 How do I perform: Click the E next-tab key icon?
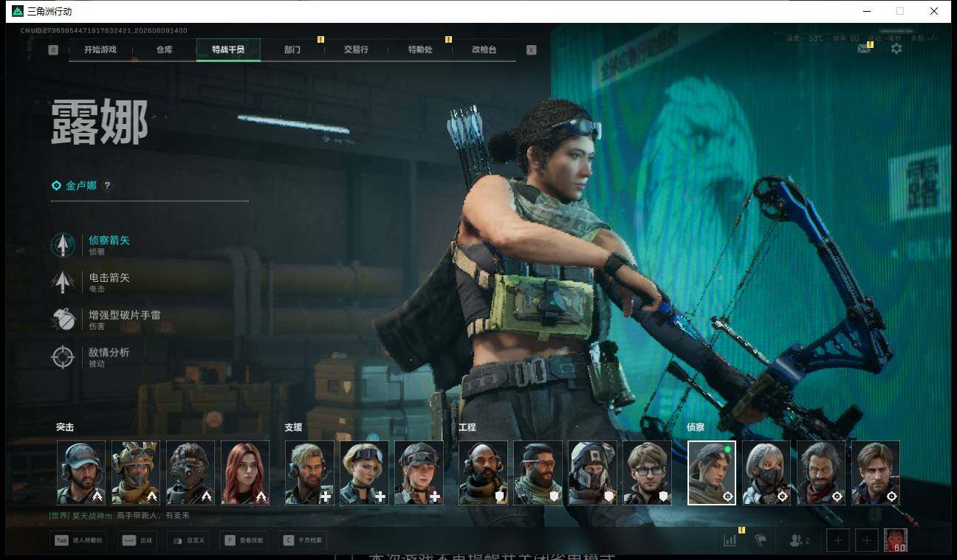click(531, 49)
